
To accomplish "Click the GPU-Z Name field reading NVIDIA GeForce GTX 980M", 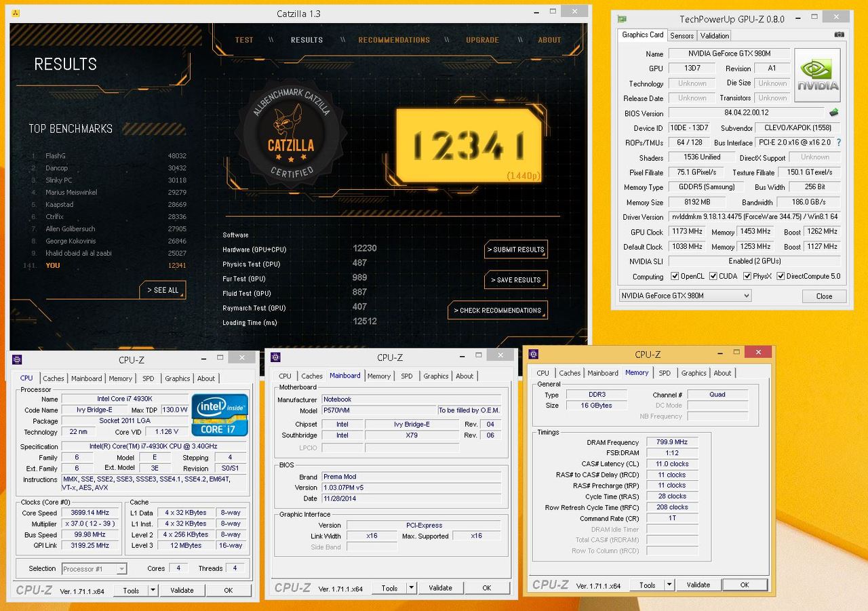I will pos(728,54).
